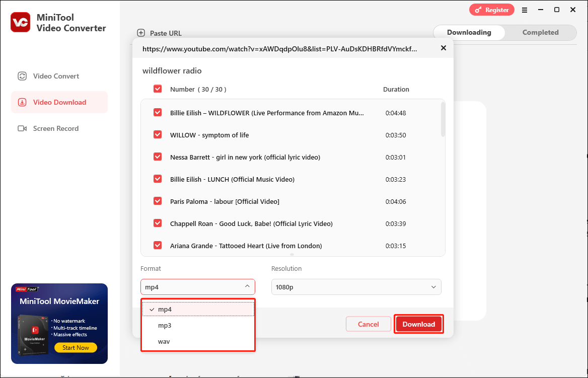Click Billie Eilish - LUNCH title
588x378 pixels.
tap(233, 179)
